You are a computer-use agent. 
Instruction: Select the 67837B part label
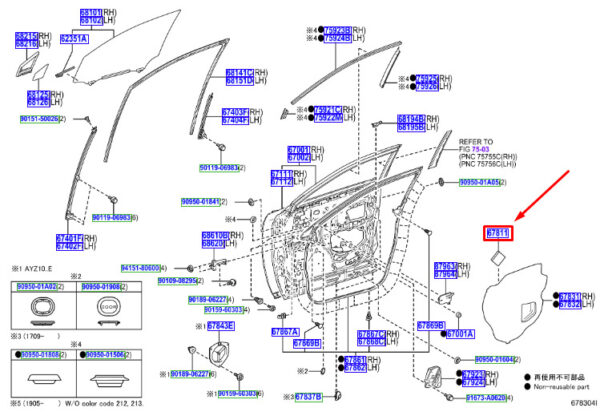pyautogui.click(x=308, y=397)
